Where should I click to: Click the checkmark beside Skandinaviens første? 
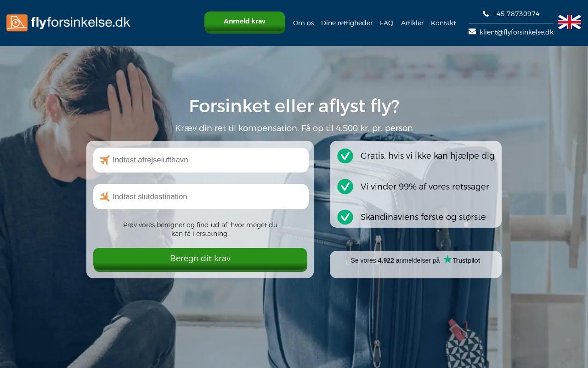(x=345, y=217)
